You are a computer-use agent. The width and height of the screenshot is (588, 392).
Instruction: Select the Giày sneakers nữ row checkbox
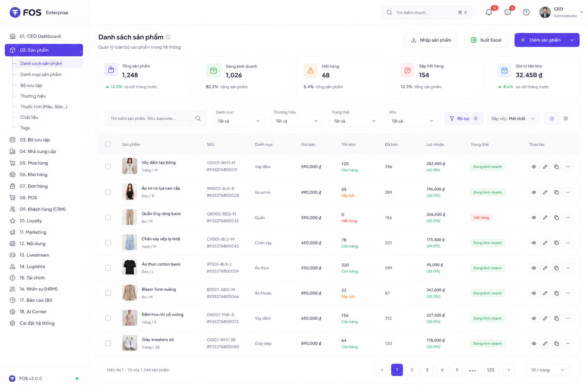point(108,343)
